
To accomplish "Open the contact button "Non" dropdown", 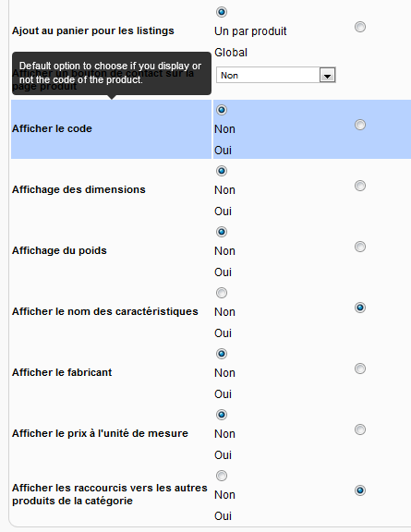I will coord(276,75).
